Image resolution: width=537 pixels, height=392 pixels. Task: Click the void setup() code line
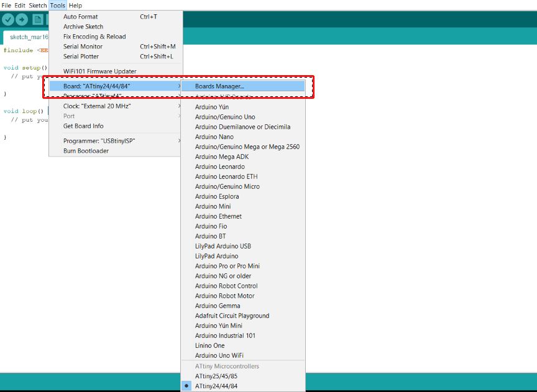tap(25, 68)
